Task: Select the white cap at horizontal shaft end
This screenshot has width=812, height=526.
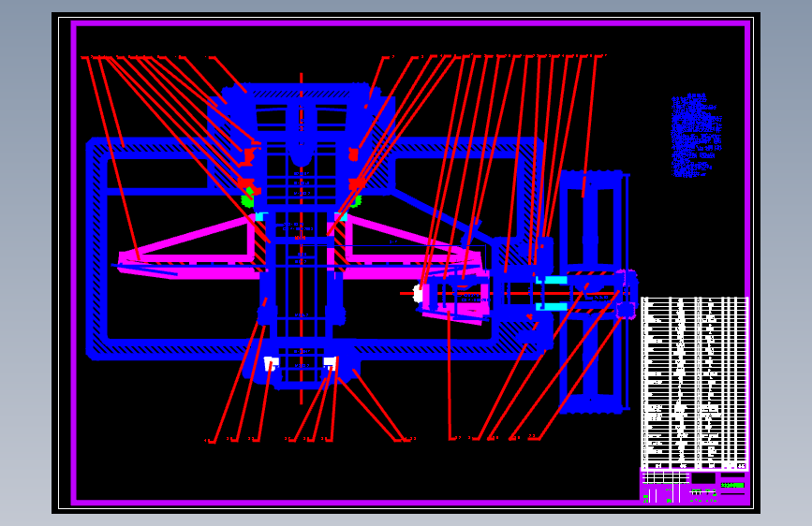Action: point(418,294)
